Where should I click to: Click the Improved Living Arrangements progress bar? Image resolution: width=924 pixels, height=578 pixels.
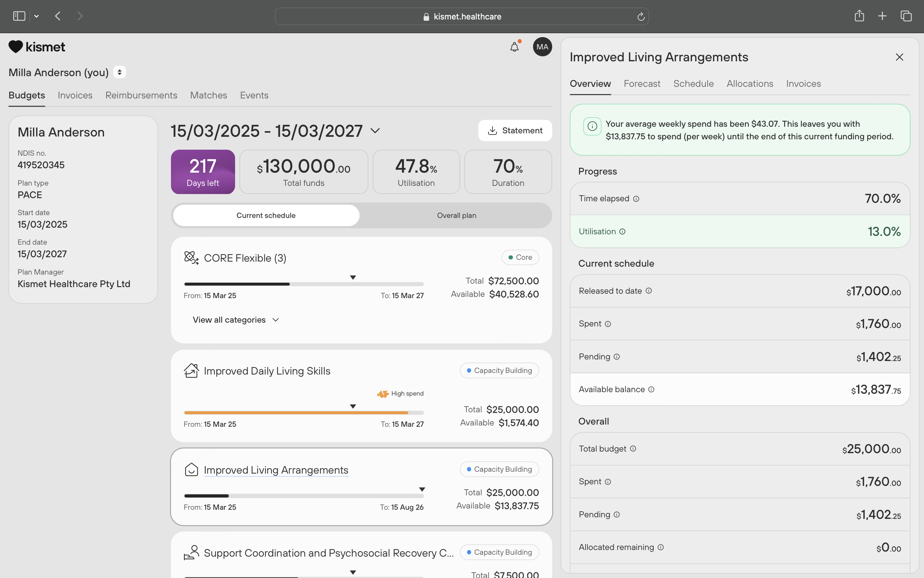pos(304,496)
